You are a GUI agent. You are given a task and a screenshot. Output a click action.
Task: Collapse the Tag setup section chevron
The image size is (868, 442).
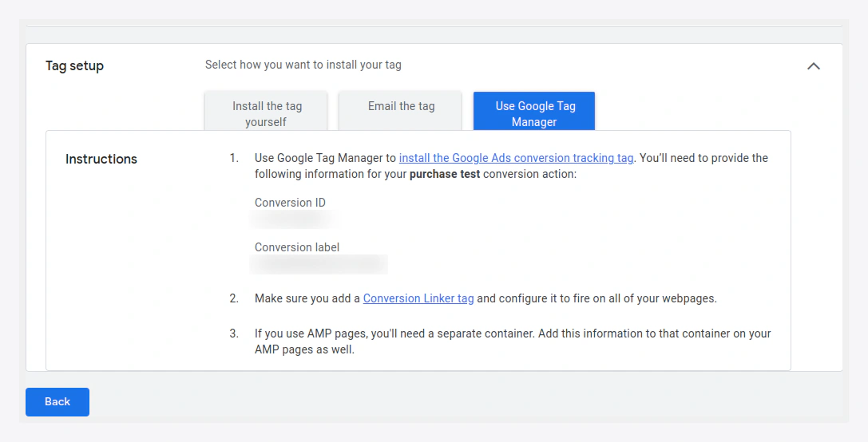click(x=813, y=66)
